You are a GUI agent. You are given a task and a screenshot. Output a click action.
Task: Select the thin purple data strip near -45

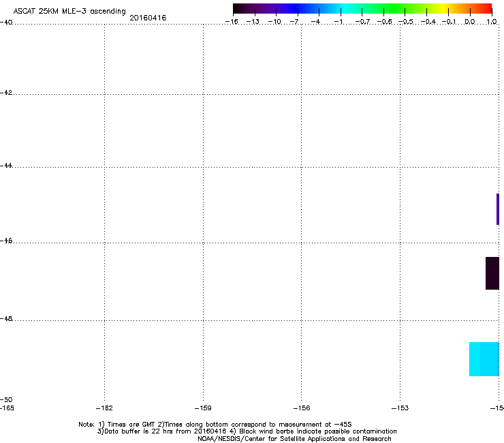point(498,209)
